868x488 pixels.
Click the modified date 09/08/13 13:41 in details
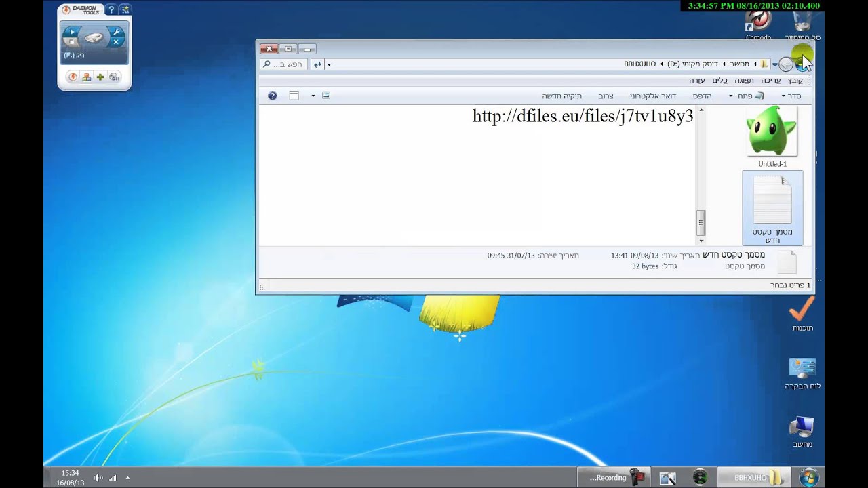click(x=635, y=256)
